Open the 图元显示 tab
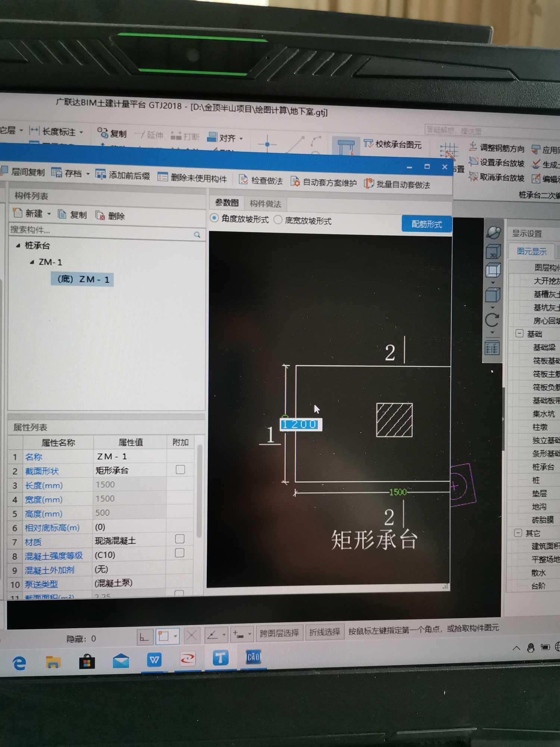 532,251
